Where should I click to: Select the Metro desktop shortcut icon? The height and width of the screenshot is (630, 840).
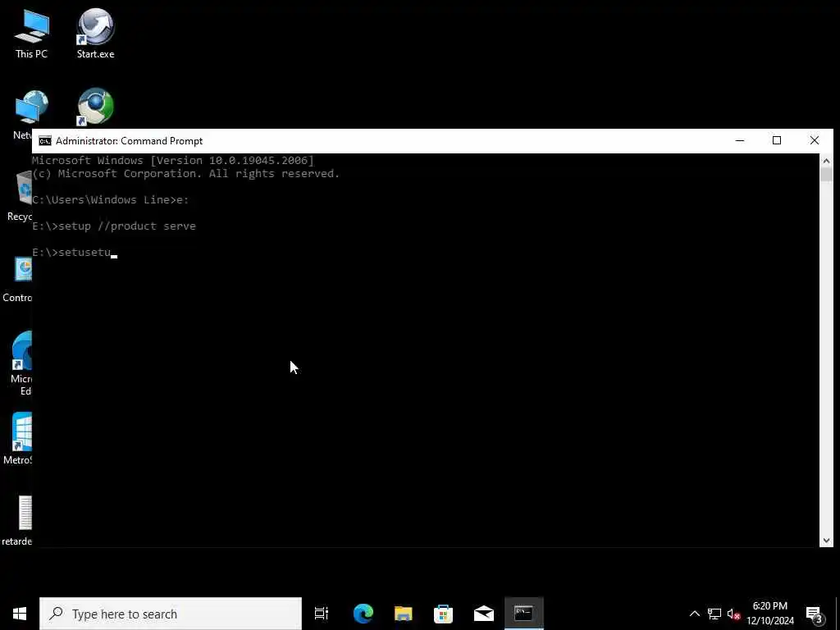tap(18, 438)
